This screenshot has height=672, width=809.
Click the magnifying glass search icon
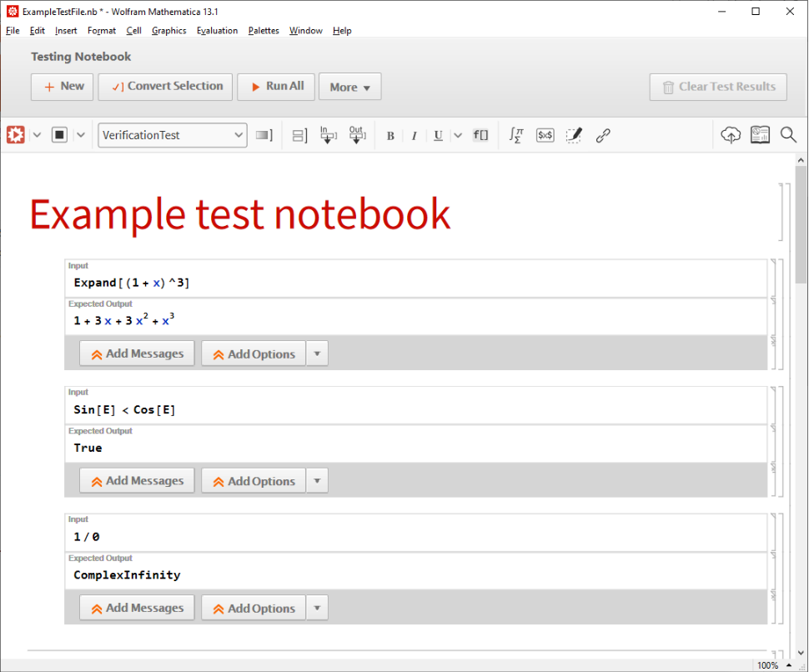(788, 135)
